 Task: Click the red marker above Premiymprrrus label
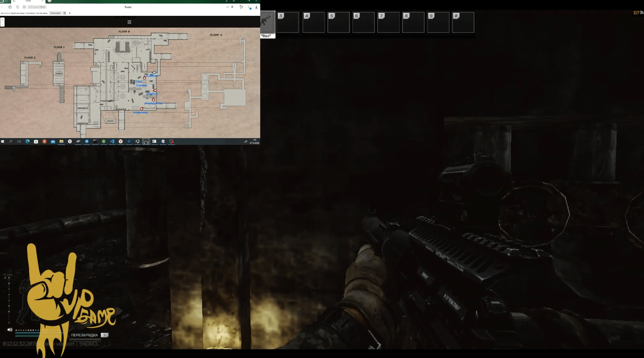click(x=154, y=99)
